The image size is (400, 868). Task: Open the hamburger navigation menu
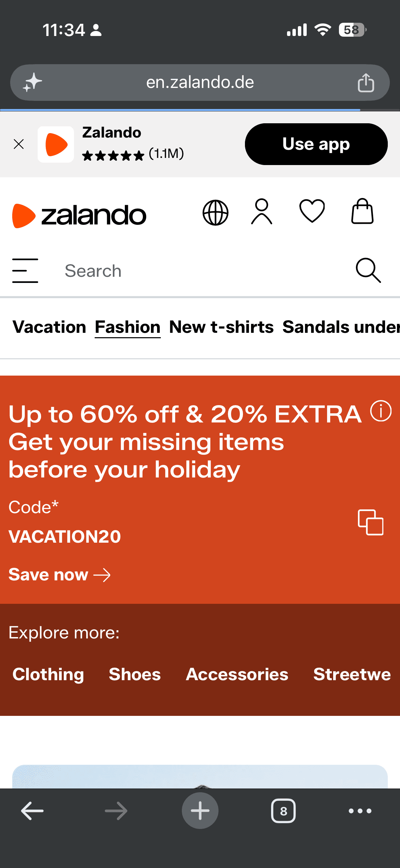coord(25,271)
